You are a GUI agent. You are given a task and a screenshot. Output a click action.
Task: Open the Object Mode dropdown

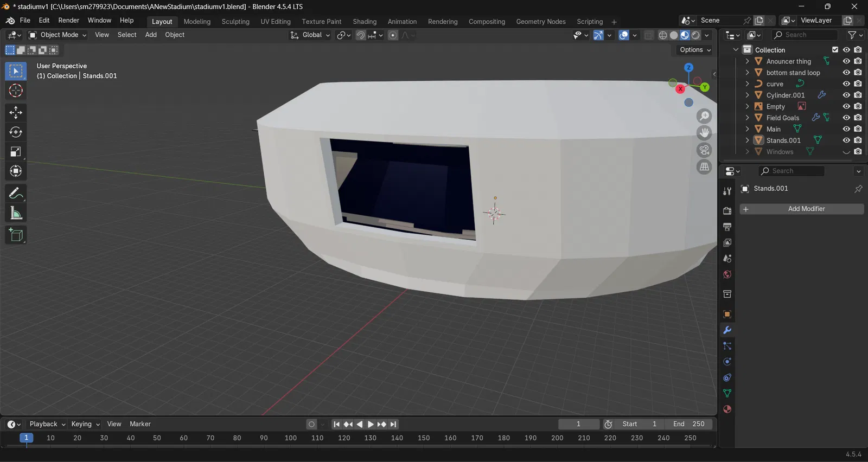(58, 35)
